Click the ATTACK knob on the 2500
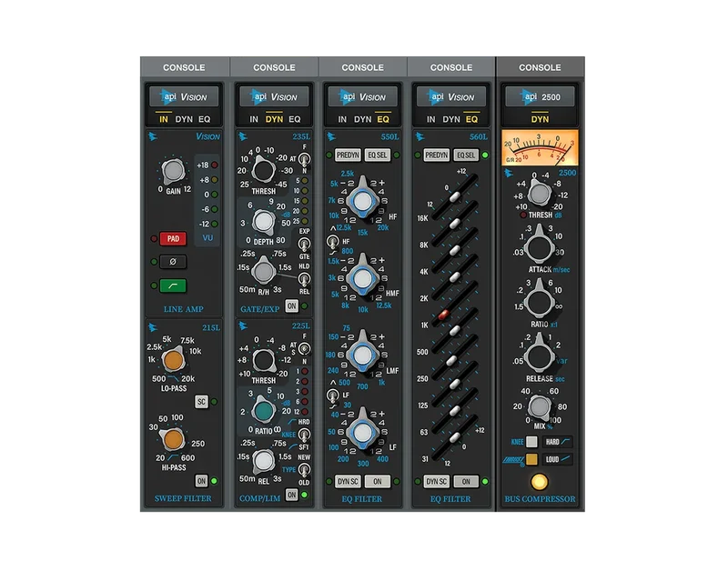The height and width of the screenshot is (571, 728). (539, 246)
